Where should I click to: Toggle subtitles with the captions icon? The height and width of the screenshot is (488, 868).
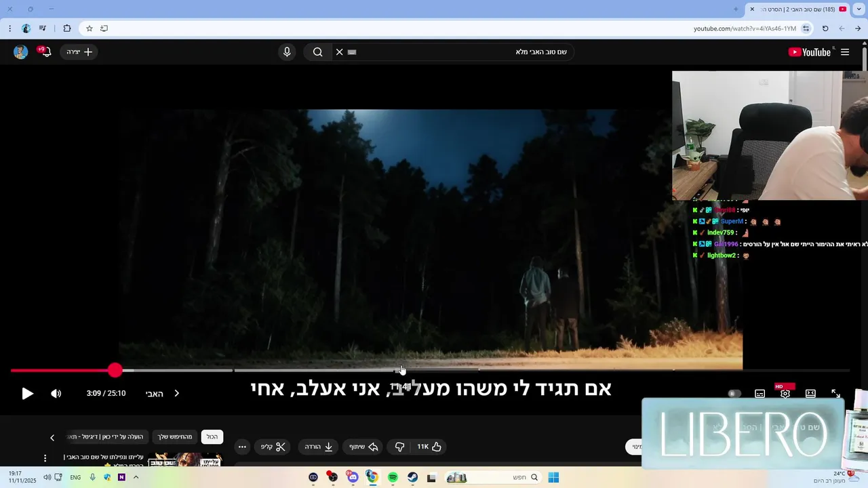click(760, 393)
